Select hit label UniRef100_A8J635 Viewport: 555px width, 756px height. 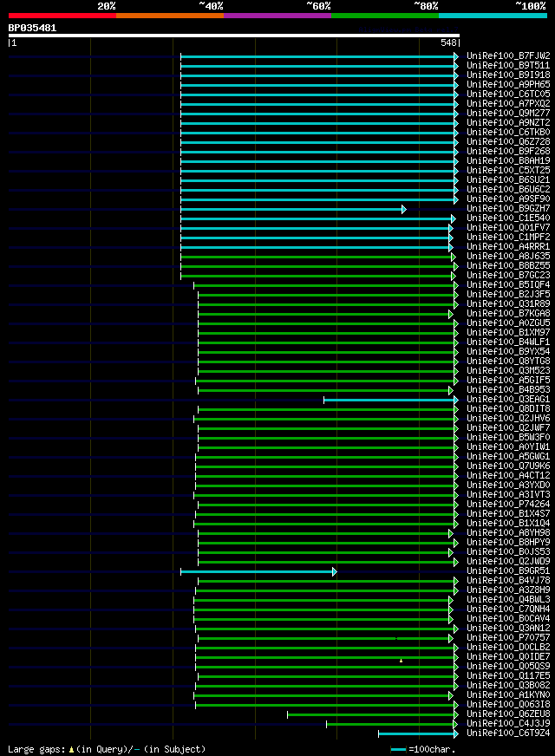[508, 257]
